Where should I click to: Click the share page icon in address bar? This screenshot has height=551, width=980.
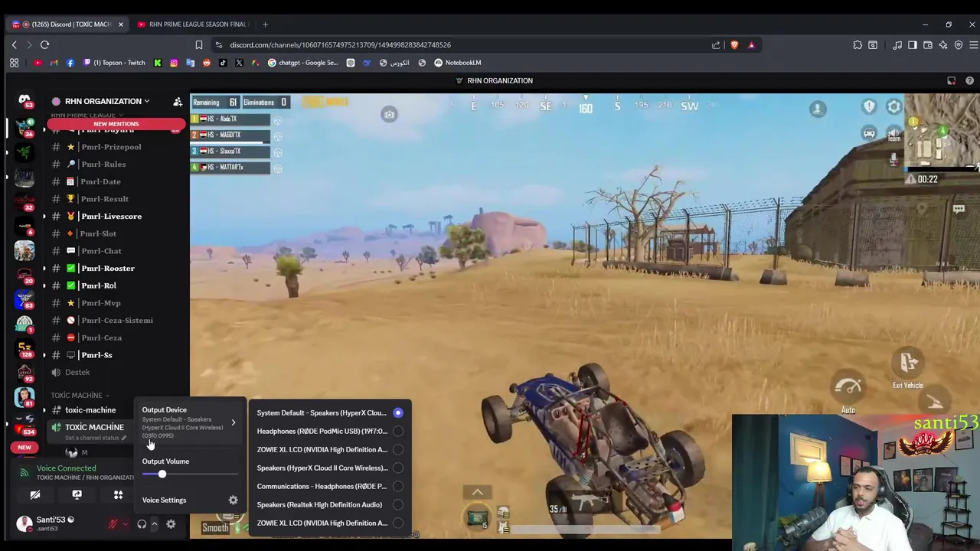[716, 45]
